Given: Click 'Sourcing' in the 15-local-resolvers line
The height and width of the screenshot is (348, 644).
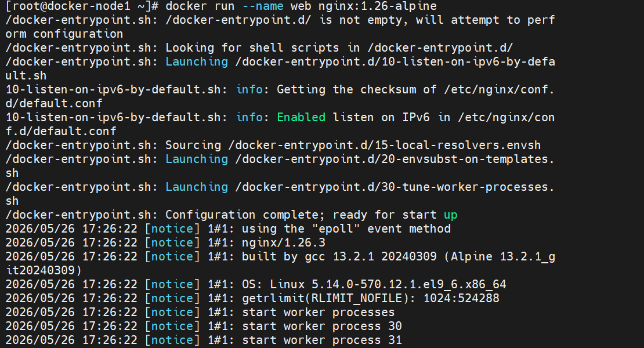Looking at the screenshot, I should [193, 145].
